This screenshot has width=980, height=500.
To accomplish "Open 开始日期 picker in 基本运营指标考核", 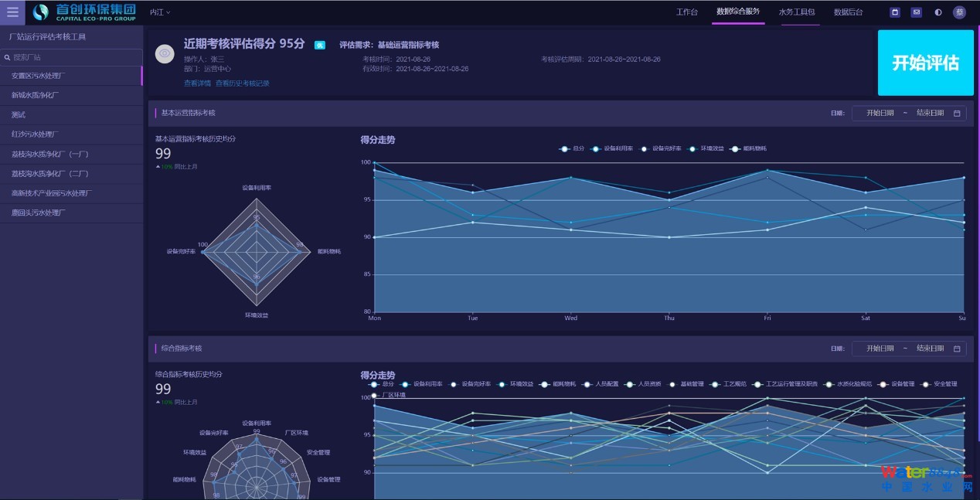I will pos(880,113).
